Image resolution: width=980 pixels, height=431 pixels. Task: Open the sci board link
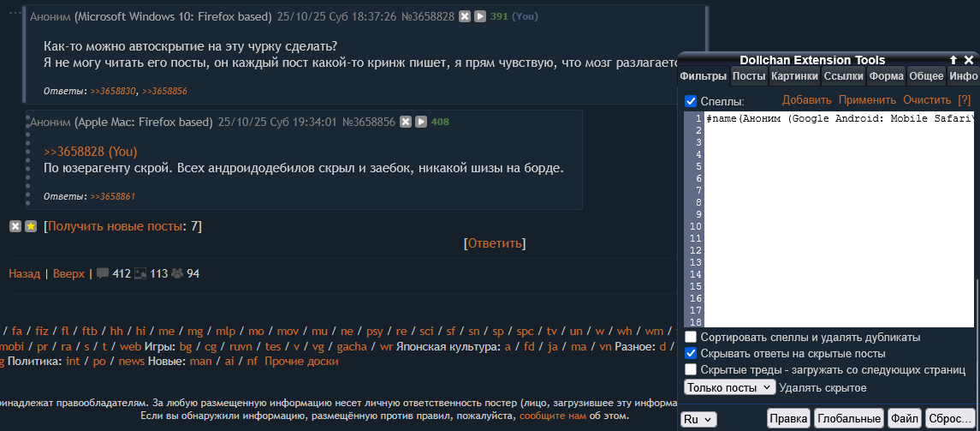[x=426, y=331]
